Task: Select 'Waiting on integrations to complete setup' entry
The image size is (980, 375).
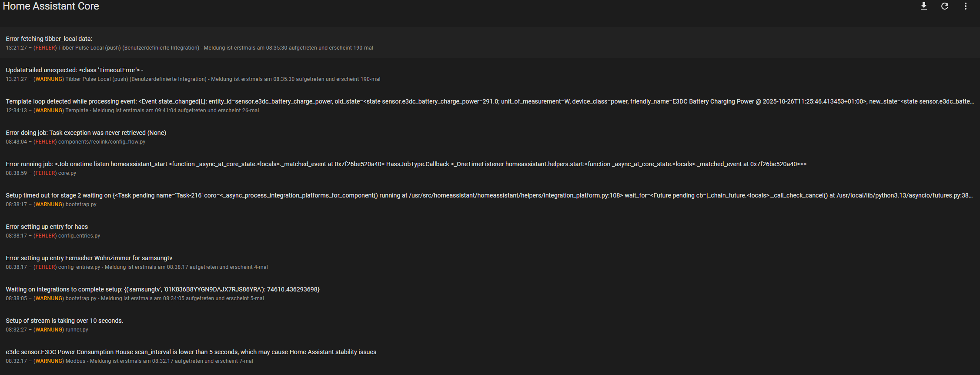Action: [162, 289]
